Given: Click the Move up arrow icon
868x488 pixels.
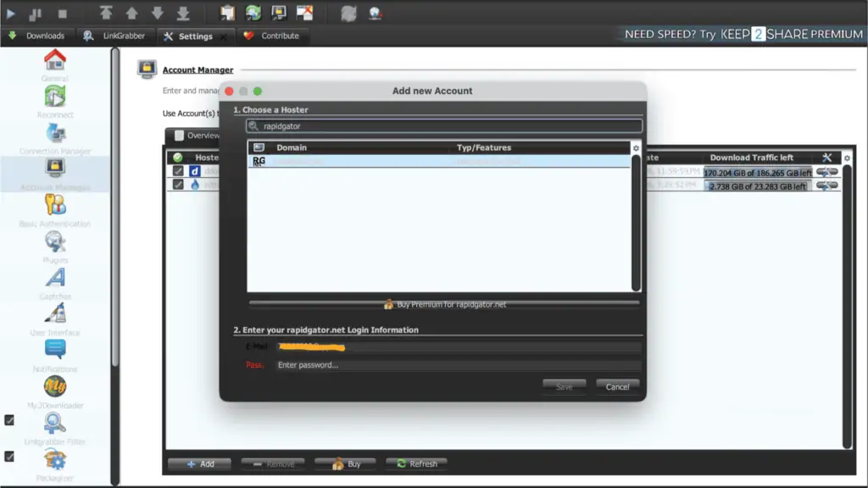Looking at the screenshot, I should click(131, 13).
